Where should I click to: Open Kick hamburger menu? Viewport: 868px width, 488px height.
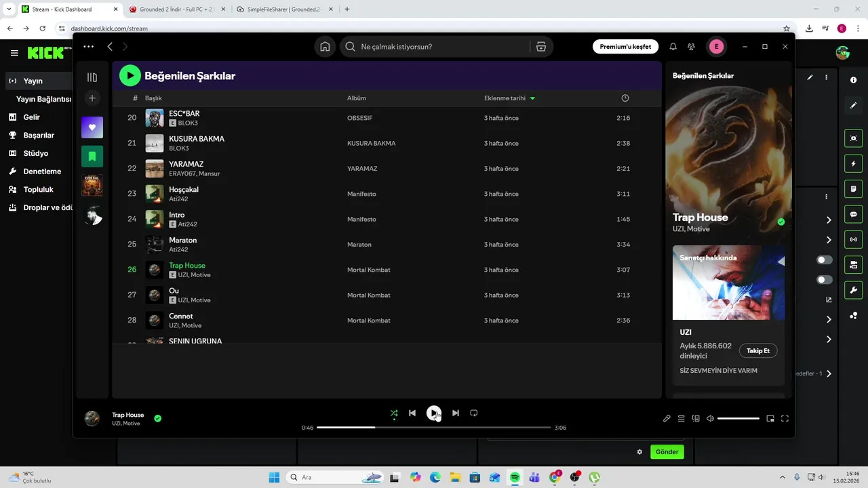(x=14, y=53)
